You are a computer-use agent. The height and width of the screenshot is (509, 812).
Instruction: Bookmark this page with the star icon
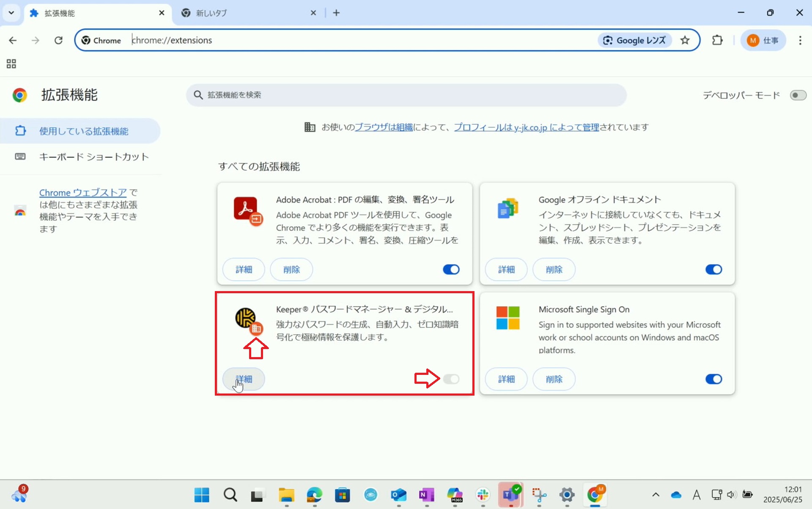(685, 40)
